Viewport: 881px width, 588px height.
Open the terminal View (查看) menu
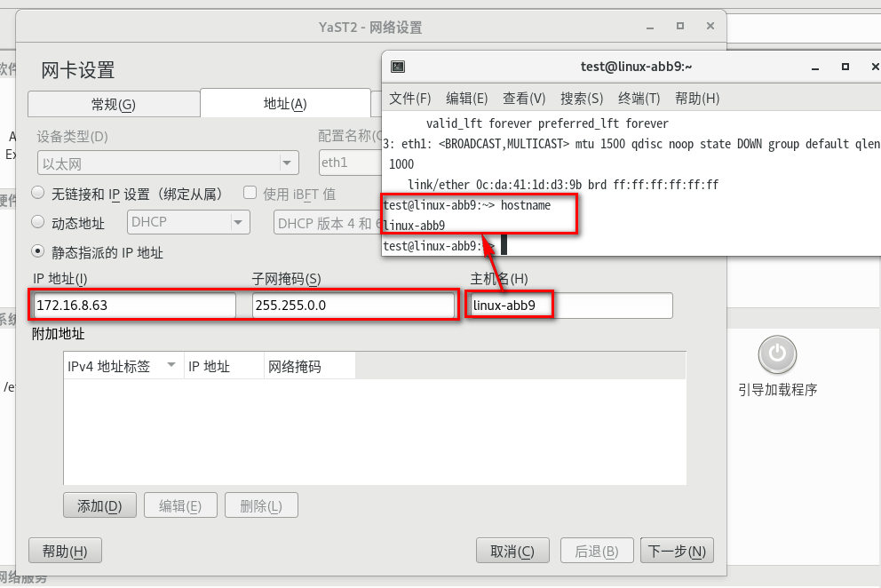524,99
